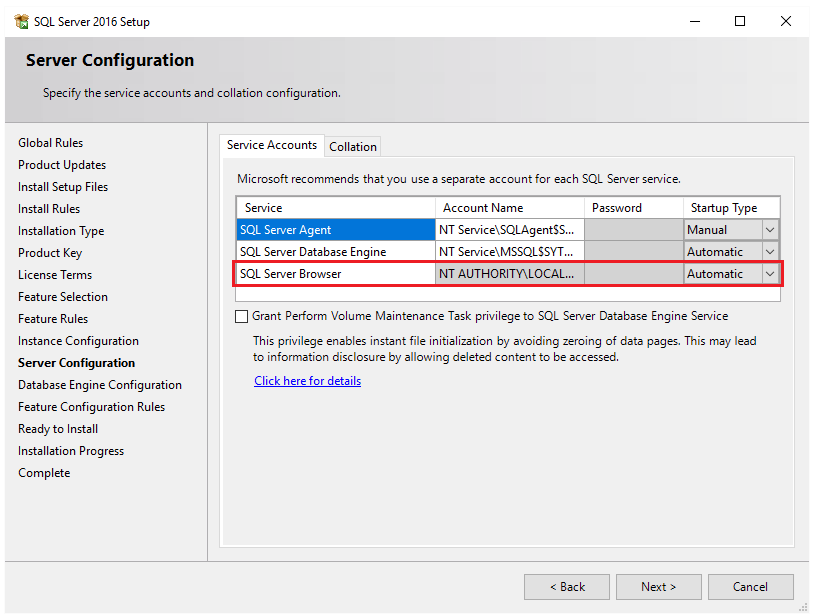Select Instance Configuration step
Image resolution: width=815 pixels, height=615 pixels.
pos(78,341)
